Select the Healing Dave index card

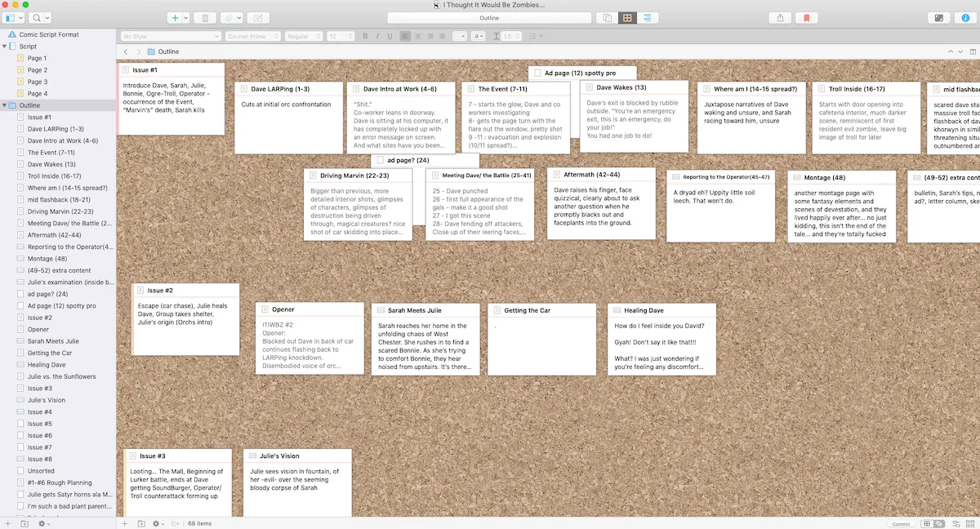[661, 340]
